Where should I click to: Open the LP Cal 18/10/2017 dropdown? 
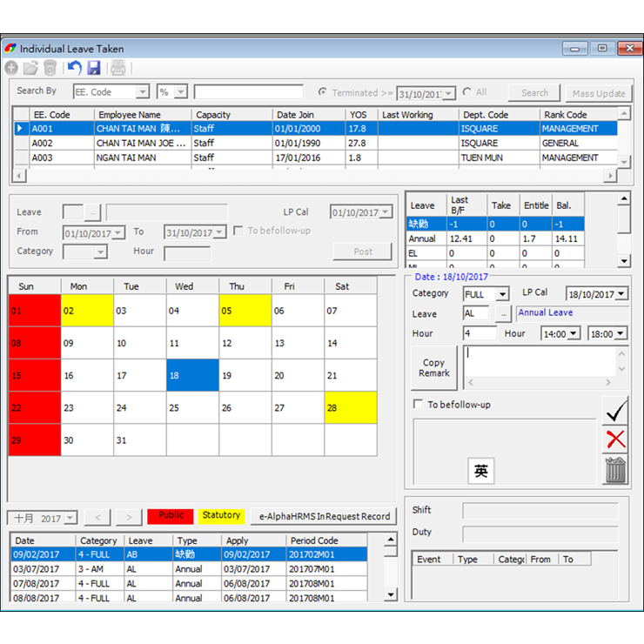pyautogui.click(x=621, y=293)
